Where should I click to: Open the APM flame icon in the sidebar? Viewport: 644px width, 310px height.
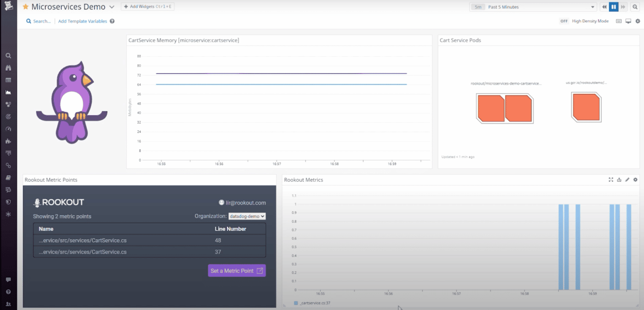(8, 141)
